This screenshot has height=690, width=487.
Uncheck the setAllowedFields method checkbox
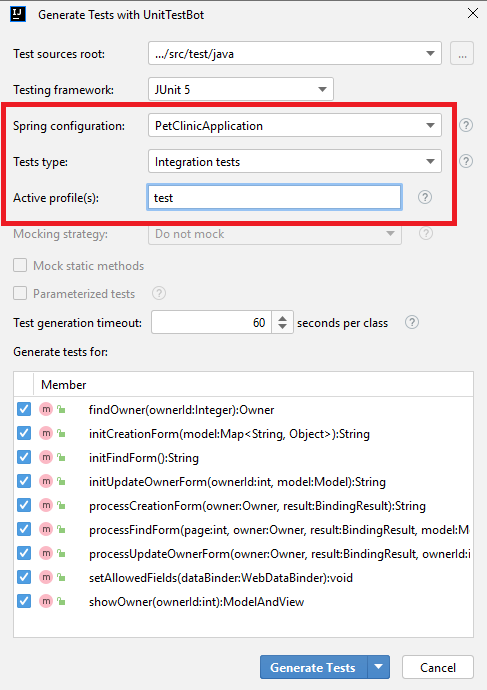click(24, 577)
